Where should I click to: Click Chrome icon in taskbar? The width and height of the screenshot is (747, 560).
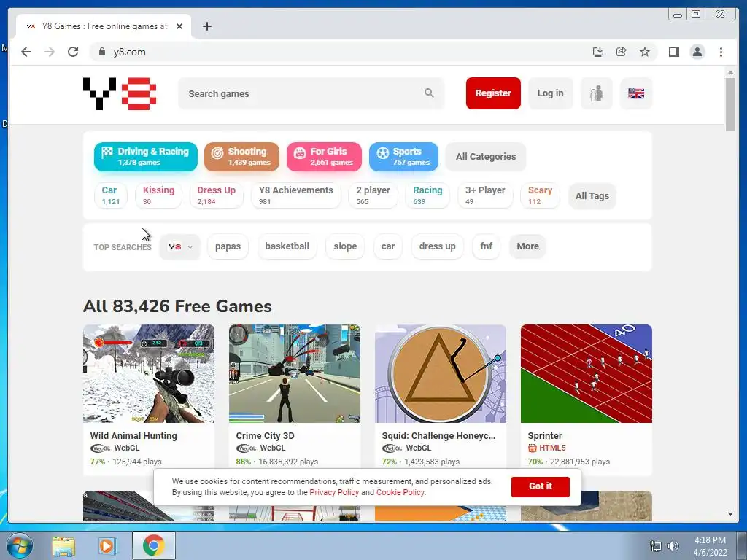[153, 545]
